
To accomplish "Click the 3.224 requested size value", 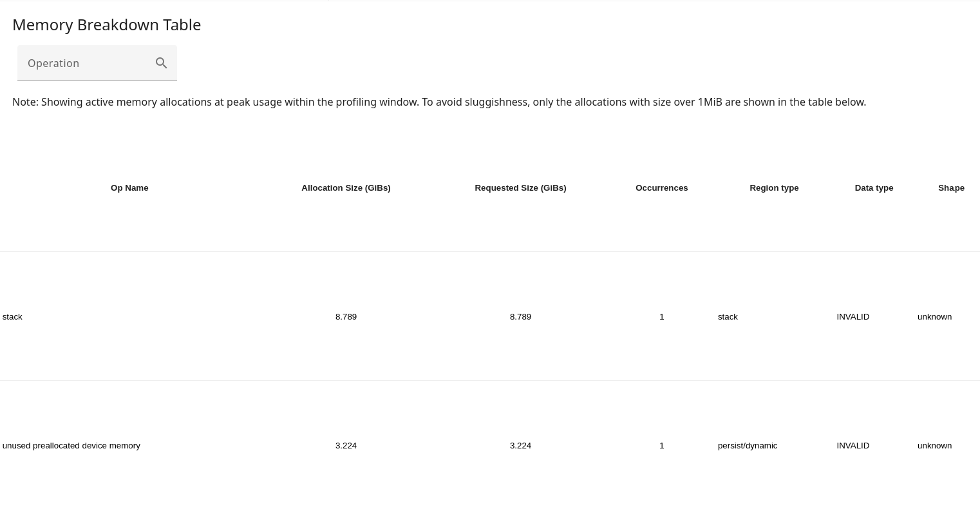I will pos(520,446).
